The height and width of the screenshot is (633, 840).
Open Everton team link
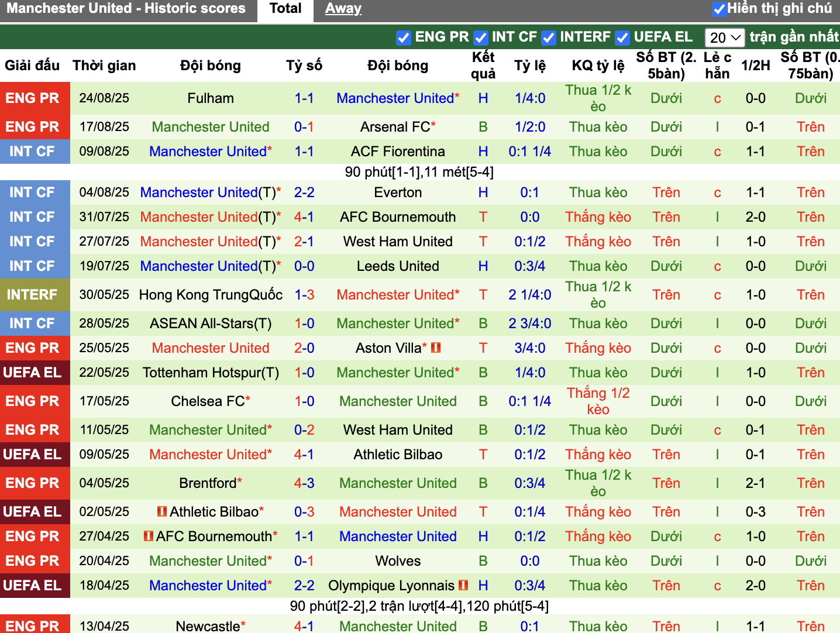pos(398,192)
